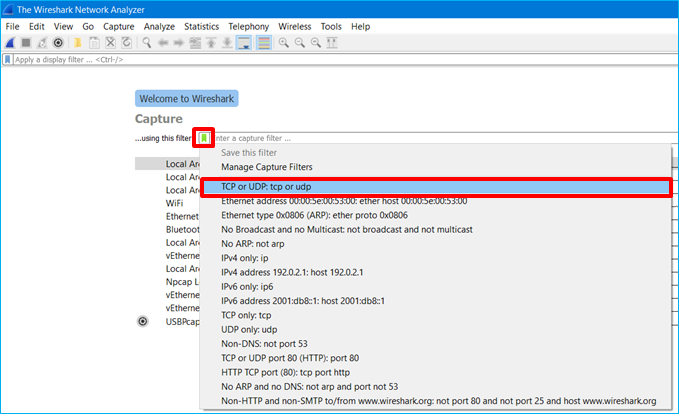679x414 pixels.
Task: Reset text to normal size
Action: (316, 43)
